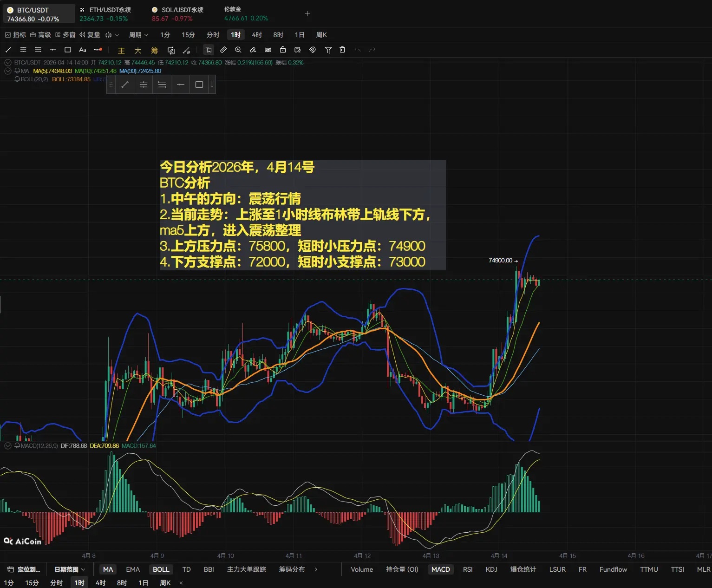Open the 日期范围 date range dropdown
Screen dimensions: 712x588
[x=70, y=569]
